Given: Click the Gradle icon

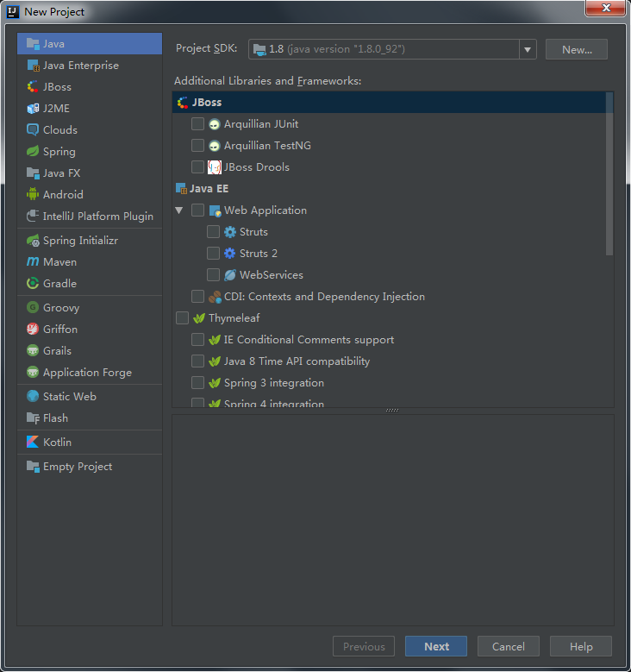Looking at the screenshot, I should (33, 283).
